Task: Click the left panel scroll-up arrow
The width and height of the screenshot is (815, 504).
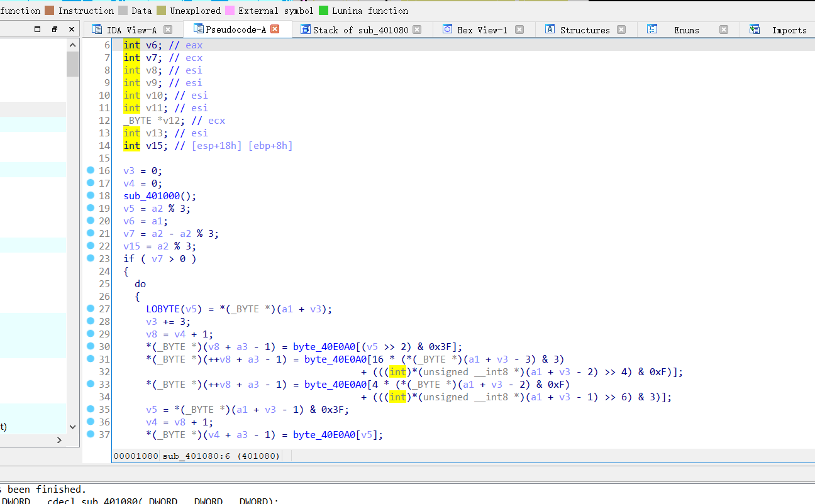Action: pyautogui.click(x=72, y=45)
